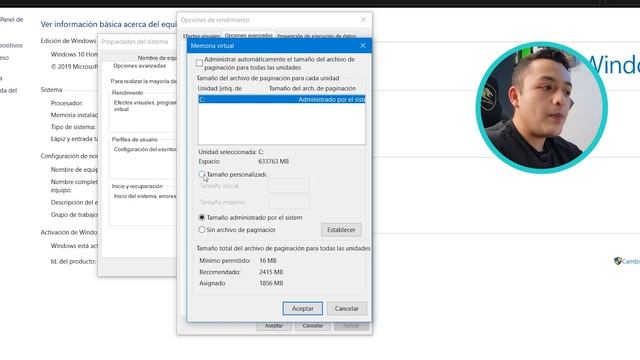Viewport: 640px width, 360px height.
Task: Switch to Opciones avanzadas tab in Opciones de rendimiento
Action: 249,36
